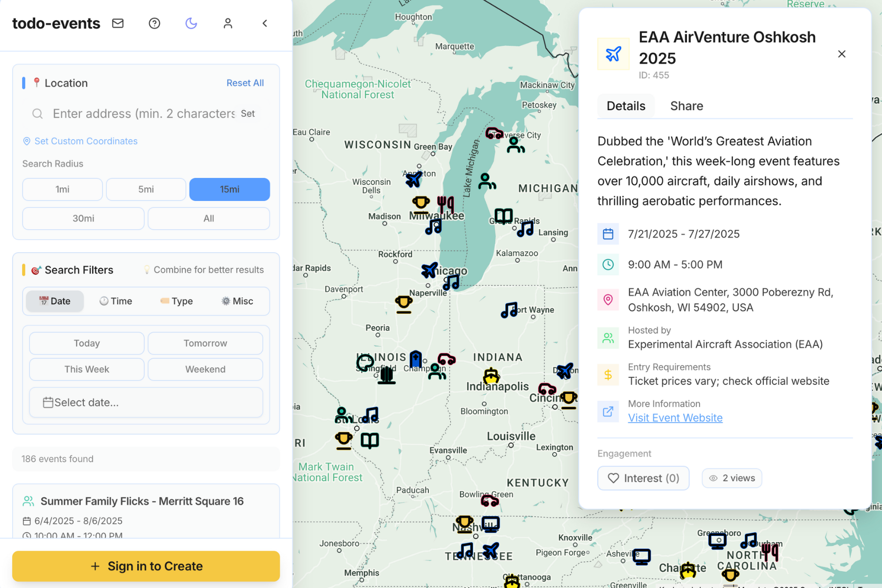
Task: Click the airplane marker near Appleton
Action: (414, 179)
